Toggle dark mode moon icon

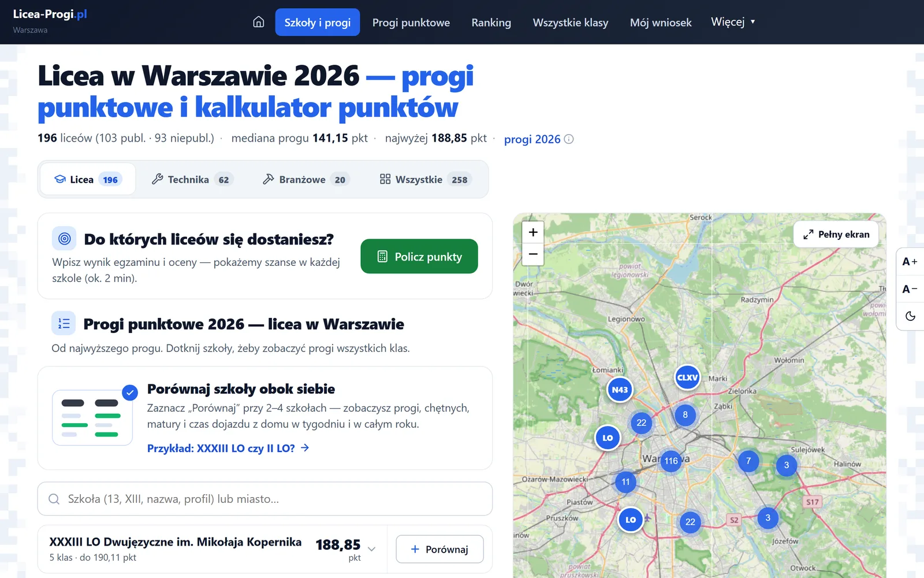pyautogui.click(x=910, y=316)
